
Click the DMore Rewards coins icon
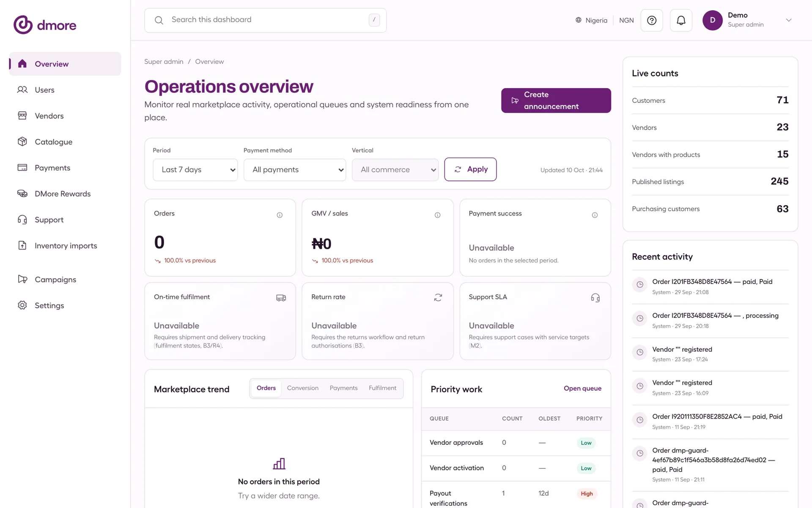[x=22, y=193]
